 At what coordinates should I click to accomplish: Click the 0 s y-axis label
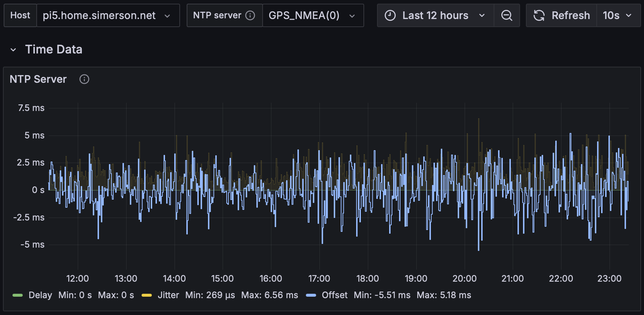pos(38,190)
